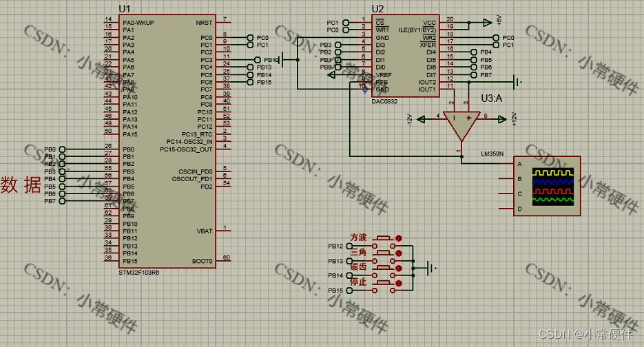Push the 锯齿 sawtooth button cap
This screenshot has height=347, width=644.
[384, 267]
